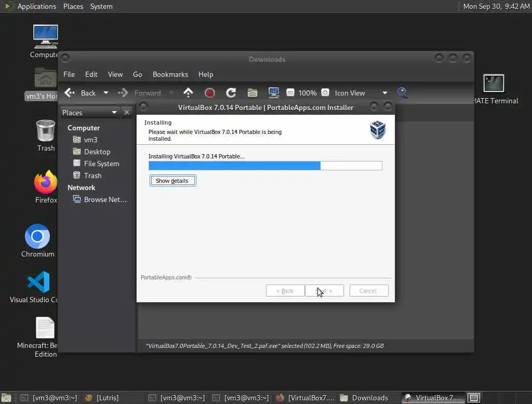Open the Back history dropdown arrow
The image size is (532, 404).
pos(106,92)
